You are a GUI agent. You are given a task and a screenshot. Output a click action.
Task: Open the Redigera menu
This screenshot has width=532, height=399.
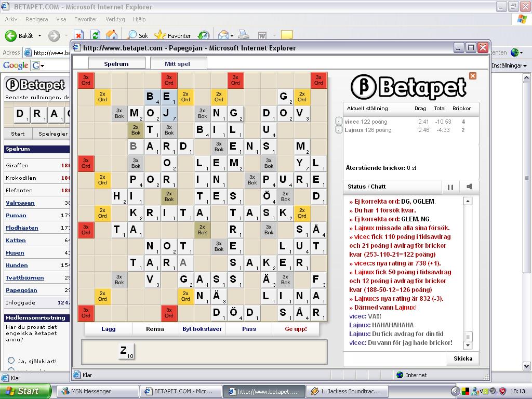point(37,19)
